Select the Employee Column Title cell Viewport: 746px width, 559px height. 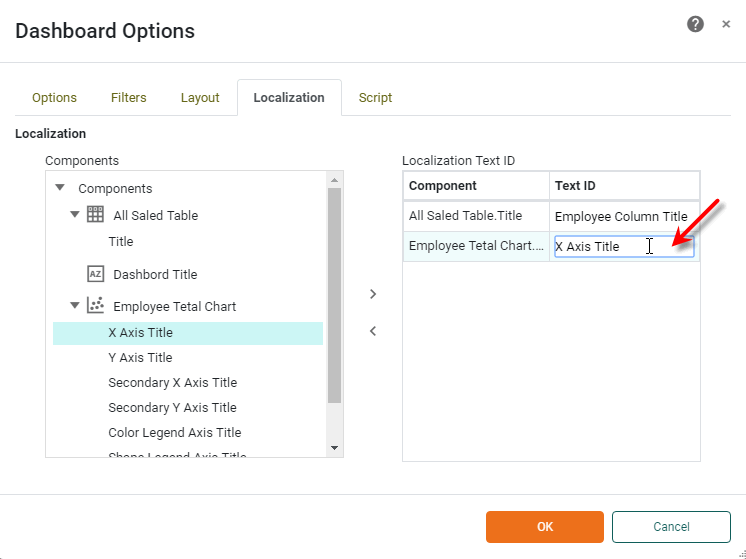point(621,216)
